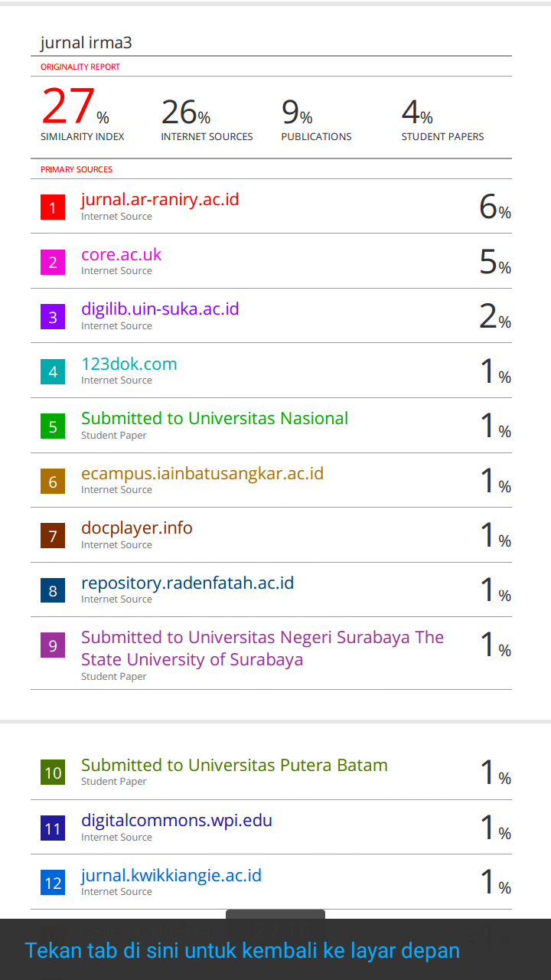Screen dimensions: 551x980
Task: Open repository.radenfatah.ac.id source link
Action: click(187, 583)
